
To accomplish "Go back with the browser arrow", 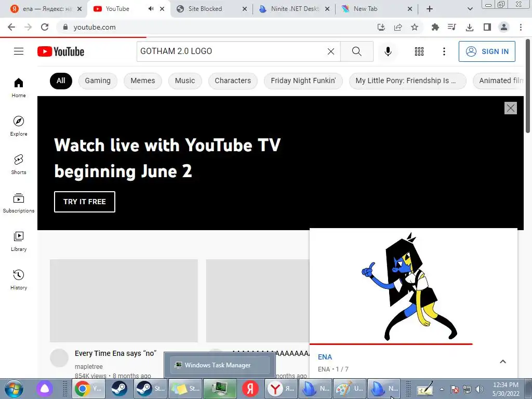I will point(11,27).
